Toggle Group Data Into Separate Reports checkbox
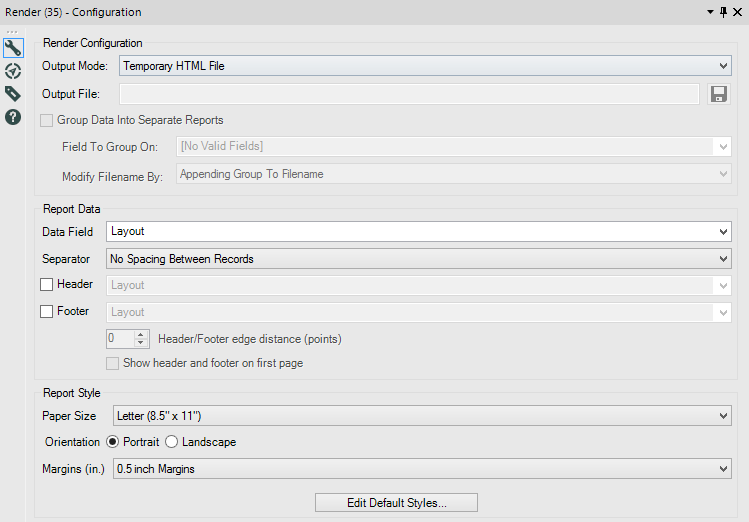Image resolution: width=749 pixels, height=522 pixels. 46,120
